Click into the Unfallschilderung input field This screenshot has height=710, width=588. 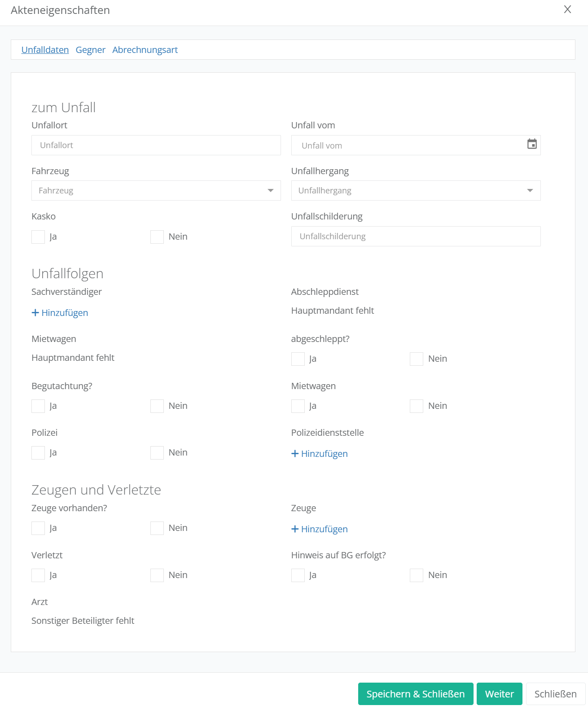pyautogui.click(x=416, y=237)
